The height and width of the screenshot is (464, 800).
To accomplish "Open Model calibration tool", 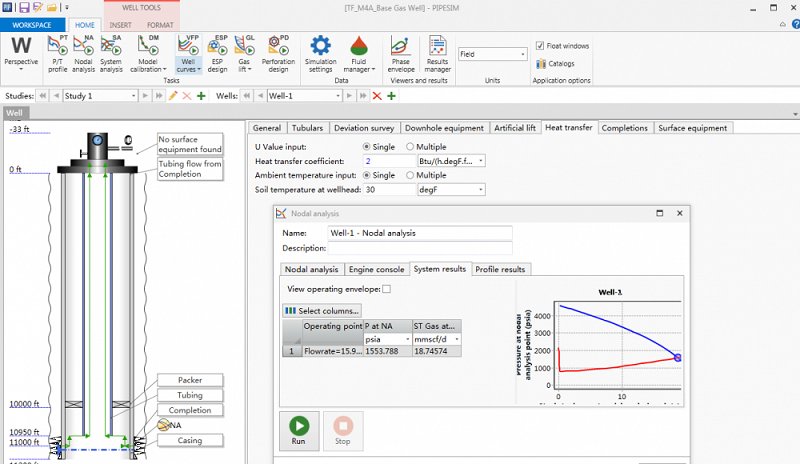I will click(148, 54).
